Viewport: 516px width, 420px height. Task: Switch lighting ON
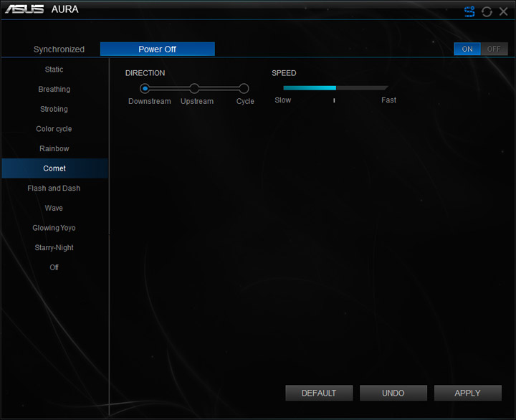pos(467,49)
